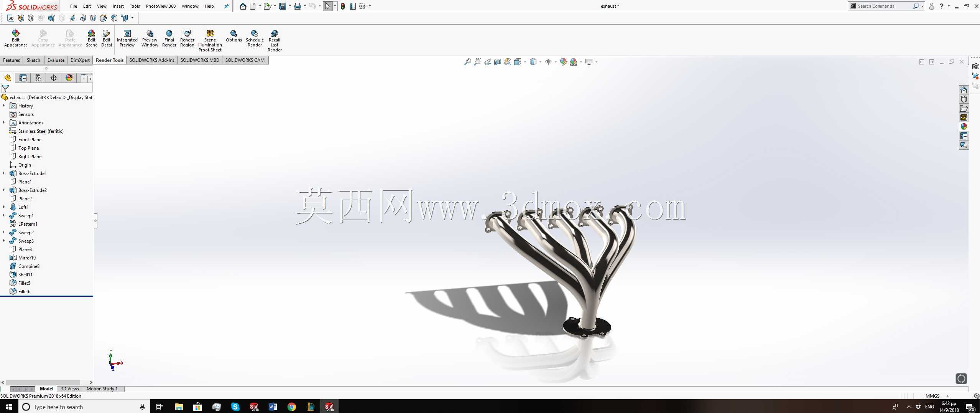Switch to the Features tab
The width and height of the screenshot is (980, 413).
pyautogui.click(x=12, y=60)
